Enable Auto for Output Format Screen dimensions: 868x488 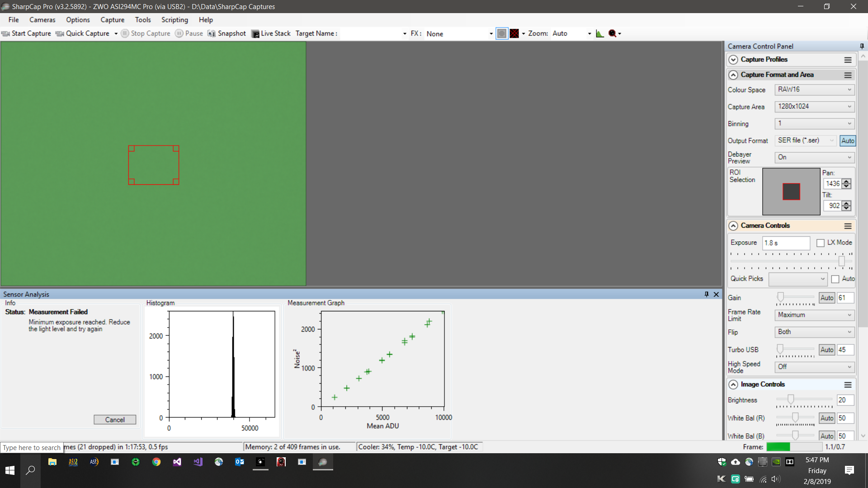tap(846, 140)
